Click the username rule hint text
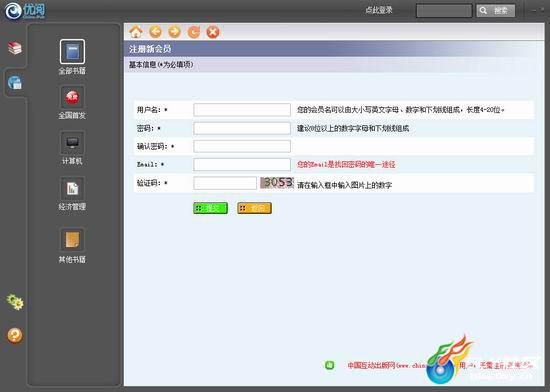Screen dimensions: 550x392 point(401,110)
